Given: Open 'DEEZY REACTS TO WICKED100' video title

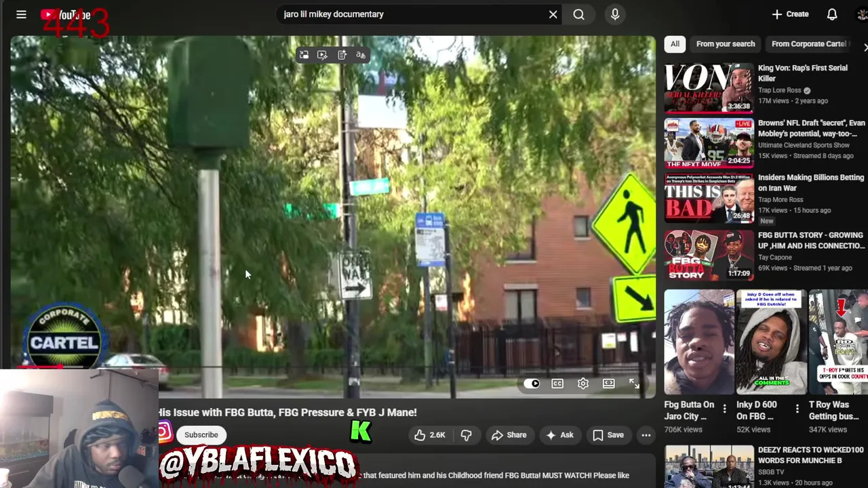Looking at the screenshot, I should click(810, 455).
